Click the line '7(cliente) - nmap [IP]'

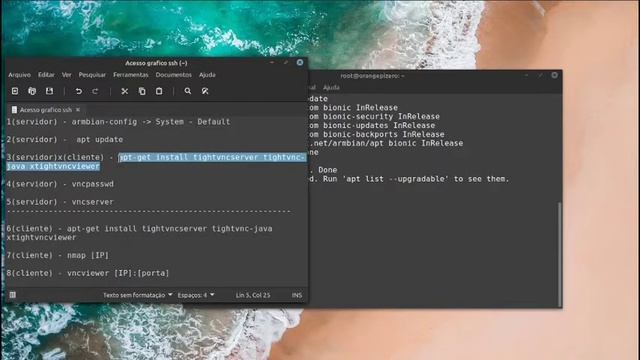[58, 256]
